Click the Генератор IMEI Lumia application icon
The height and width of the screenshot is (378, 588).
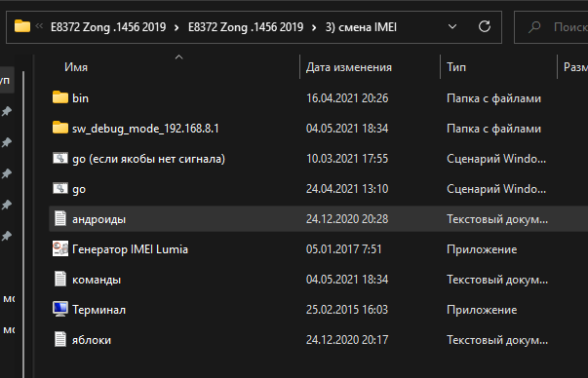pyautogui.click(x=60, y=248)
